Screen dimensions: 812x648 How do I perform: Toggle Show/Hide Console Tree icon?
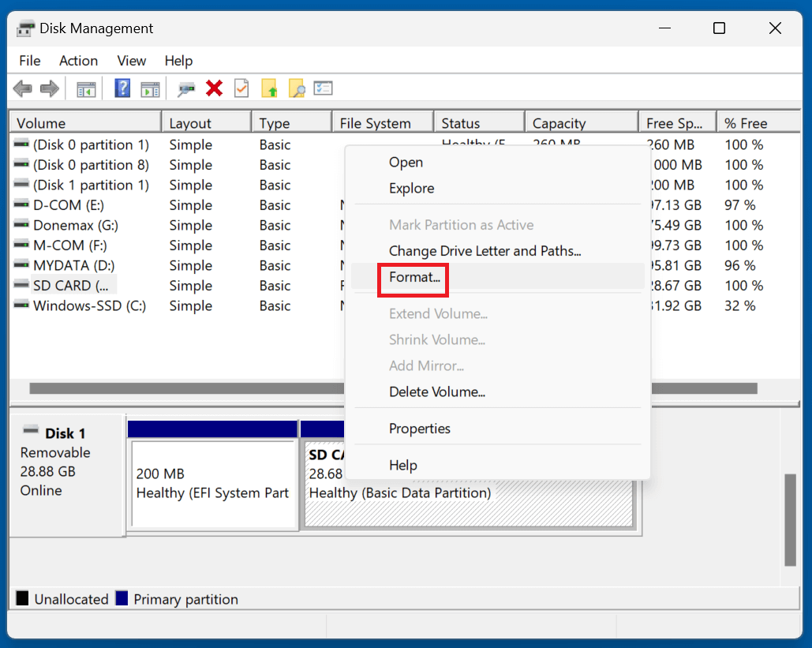coord(86,88)
